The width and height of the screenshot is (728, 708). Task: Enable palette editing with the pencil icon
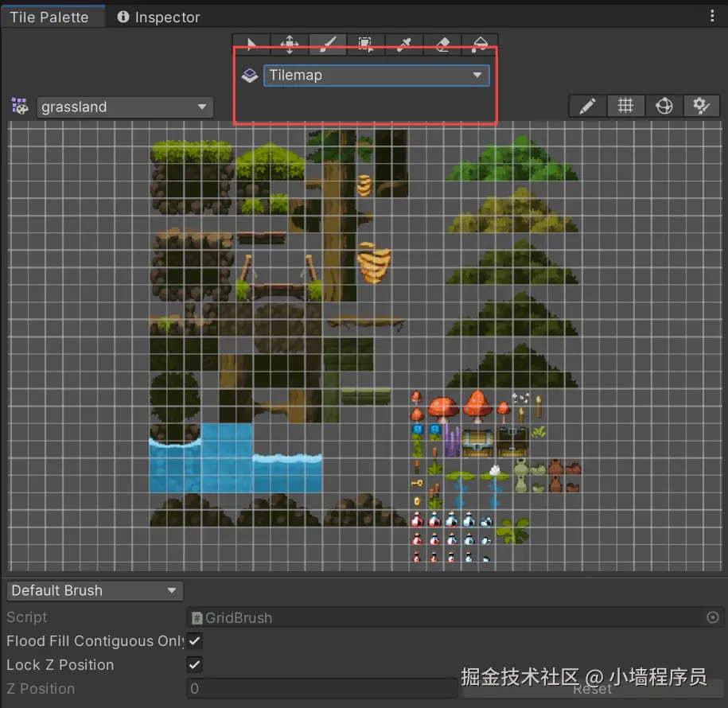pos(587,105)
